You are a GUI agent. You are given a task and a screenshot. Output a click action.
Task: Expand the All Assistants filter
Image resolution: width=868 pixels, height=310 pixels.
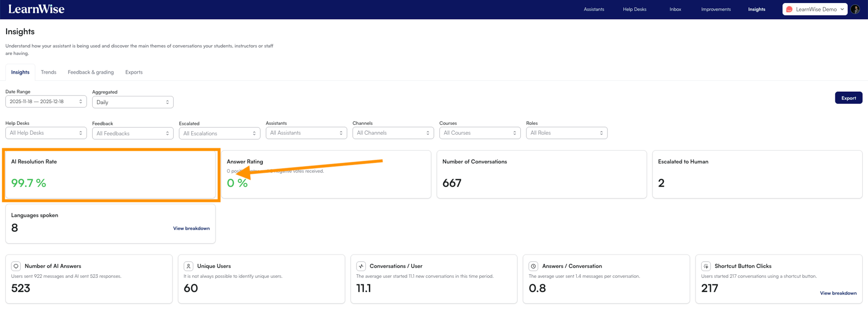[x=306, y=133]
